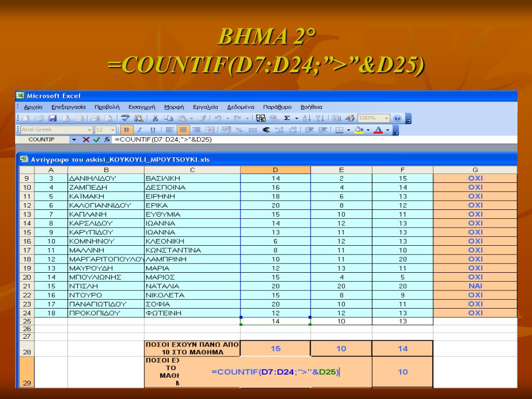Toggle Italic formatting

(x=139, y=130)
